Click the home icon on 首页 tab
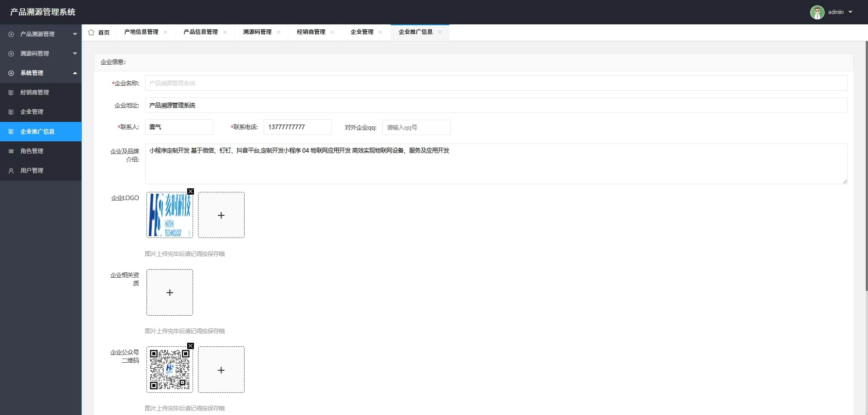Image resolution: width=868 pixels, height=415 pixels. 91,32
